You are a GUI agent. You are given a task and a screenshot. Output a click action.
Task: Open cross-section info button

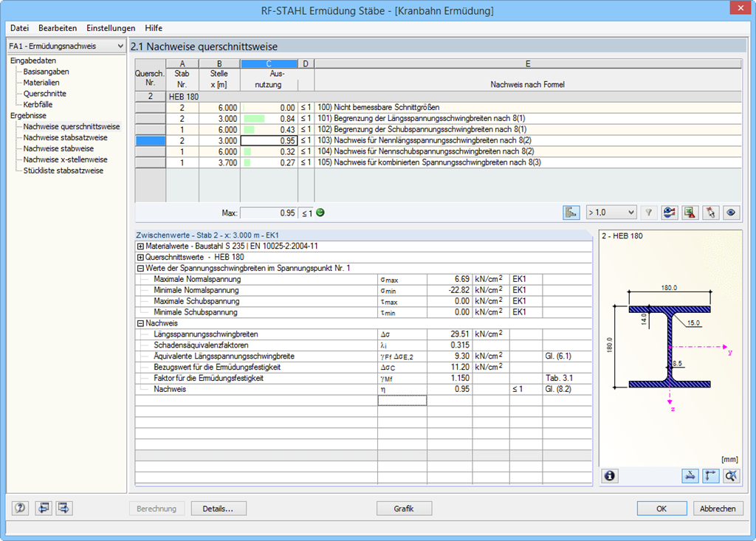609,476
